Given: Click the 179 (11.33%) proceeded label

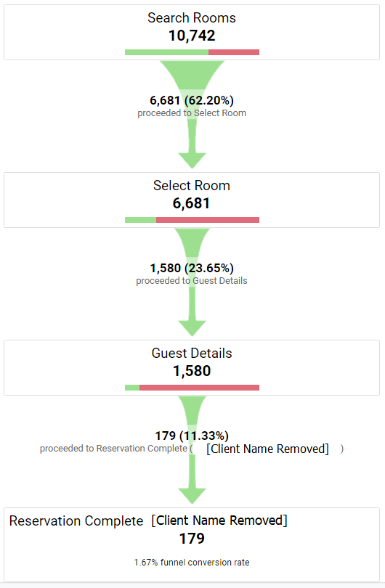Looking at the screenshot, I should 192,436.
